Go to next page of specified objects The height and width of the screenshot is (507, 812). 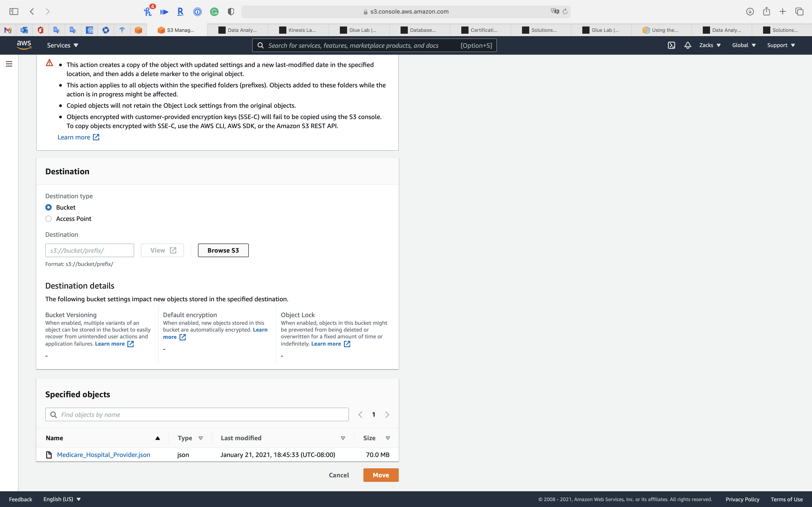[387, 415]
